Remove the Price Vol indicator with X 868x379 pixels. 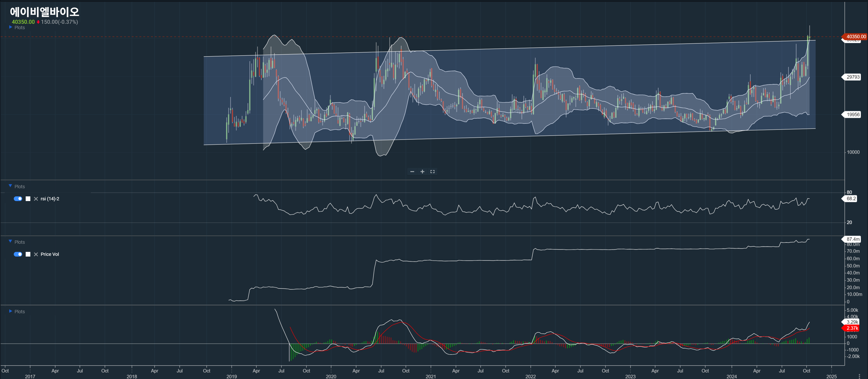pos(36,254)
